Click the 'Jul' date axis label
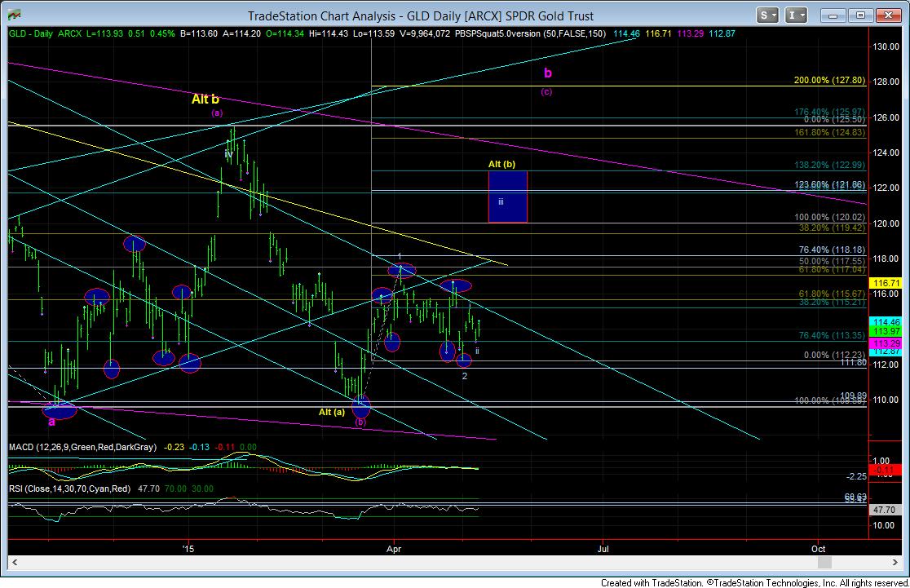910x588 pixels. (603, 549)
